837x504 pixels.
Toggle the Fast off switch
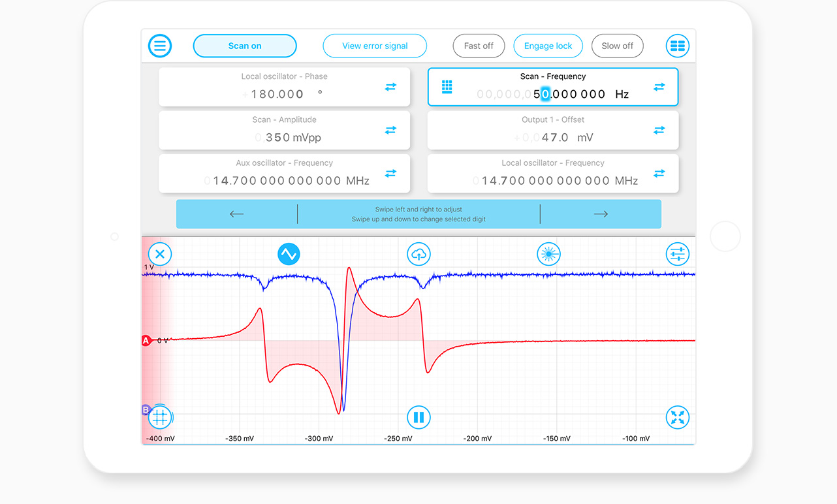[479, 46]
